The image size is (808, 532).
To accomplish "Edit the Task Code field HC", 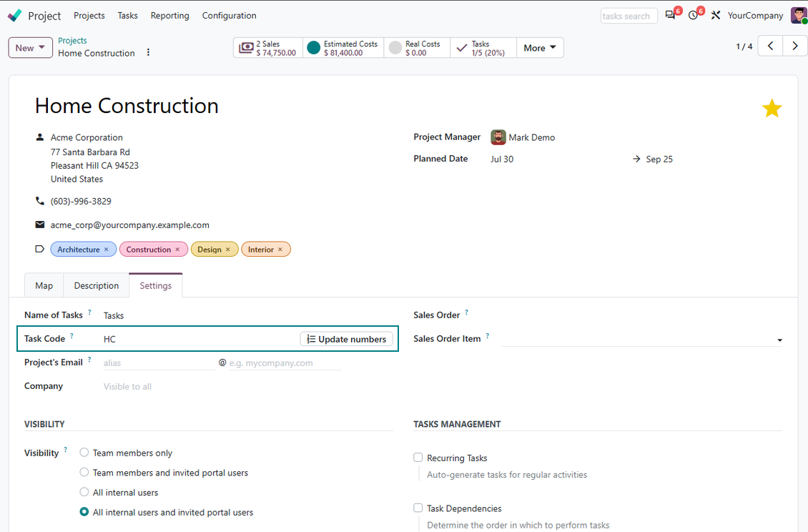I will click(198, 339).
